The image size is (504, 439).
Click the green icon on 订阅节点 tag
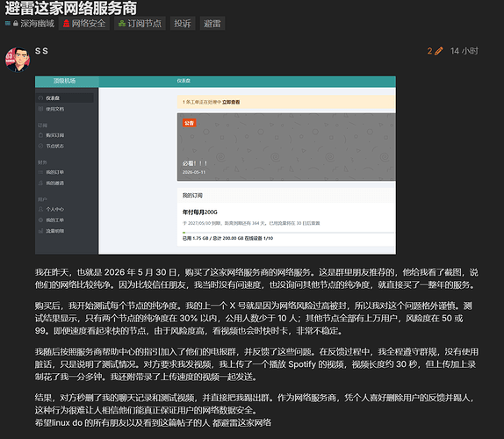click(x=122, y=24)
